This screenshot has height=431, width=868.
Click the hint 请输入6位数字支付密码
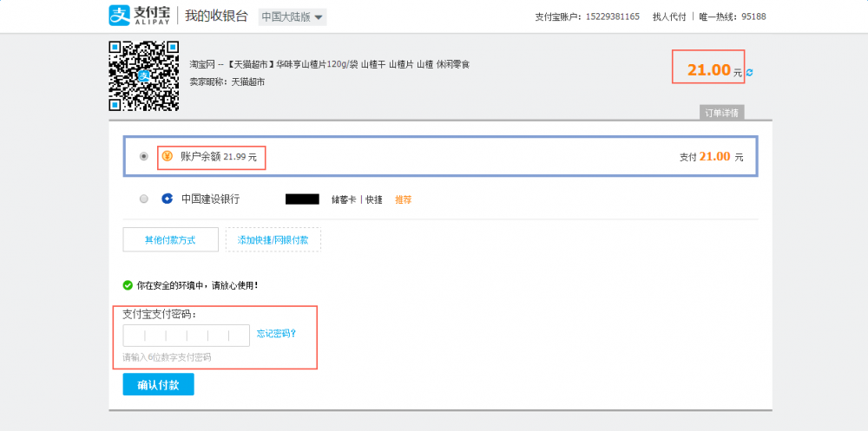167,357
